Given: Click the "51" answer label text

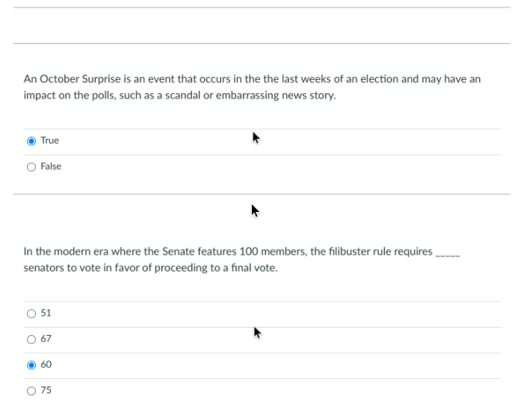Looking at the screenshot, I should click(46, 313).
